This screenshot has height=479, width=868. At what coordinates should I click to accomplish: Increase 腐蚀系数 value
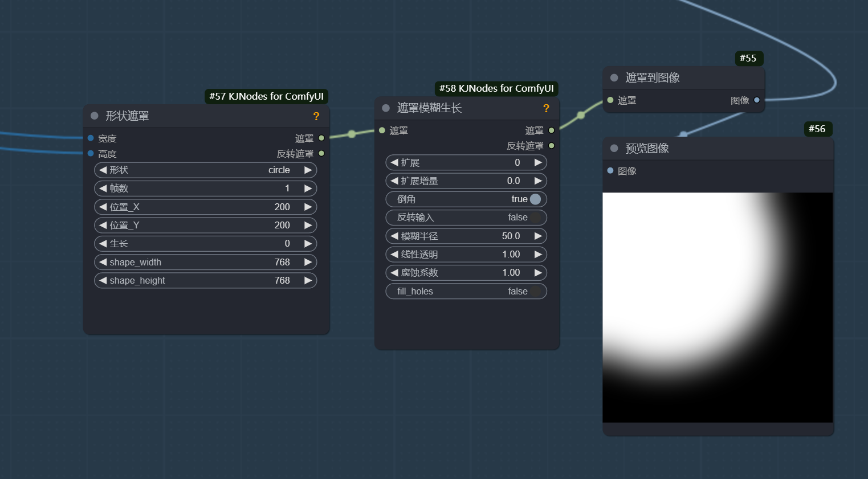pyautogui.click(x=538, y=272)
